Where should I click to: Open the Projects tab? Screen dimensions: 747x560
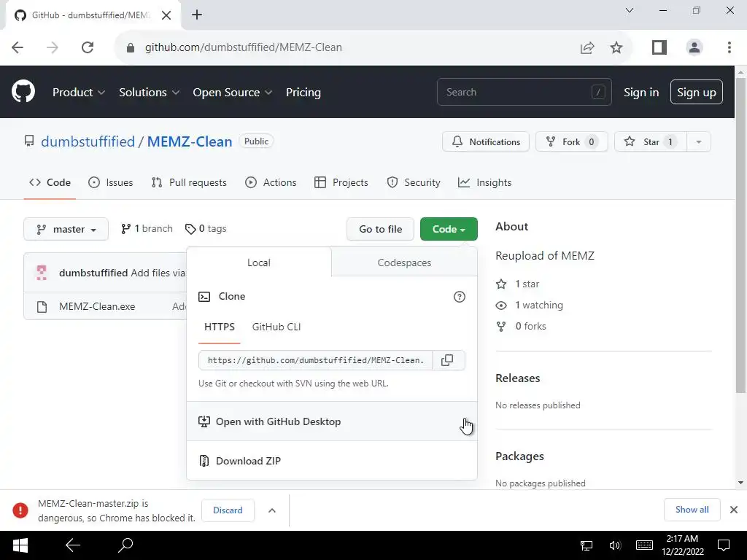click(x=341, y=183)
